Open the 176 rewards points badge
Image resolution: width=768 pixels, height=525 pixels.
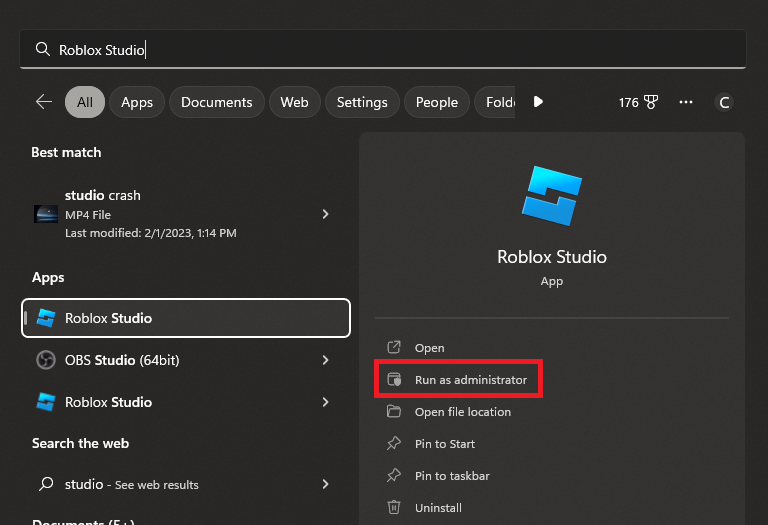point(638,102)
